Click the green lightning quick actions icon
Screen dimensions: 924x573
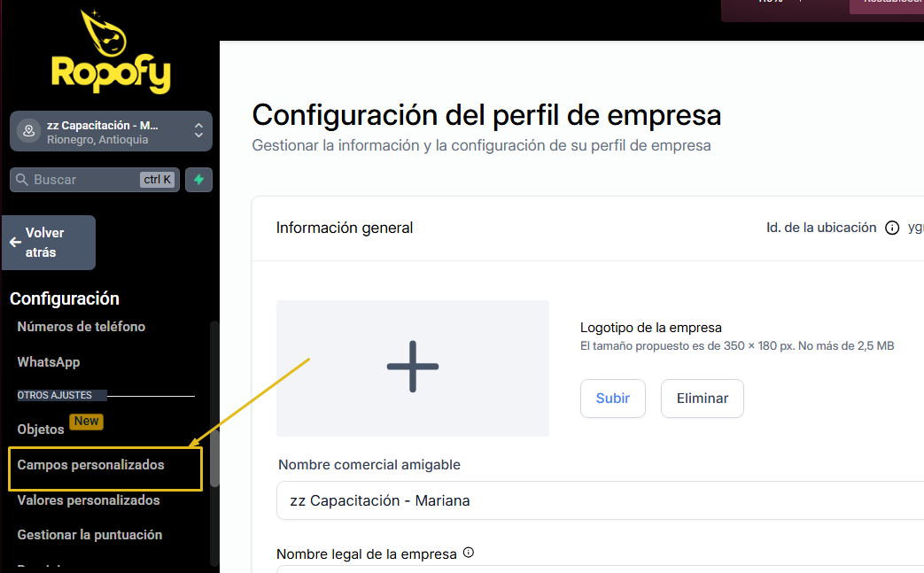click(x=198, y=180)
